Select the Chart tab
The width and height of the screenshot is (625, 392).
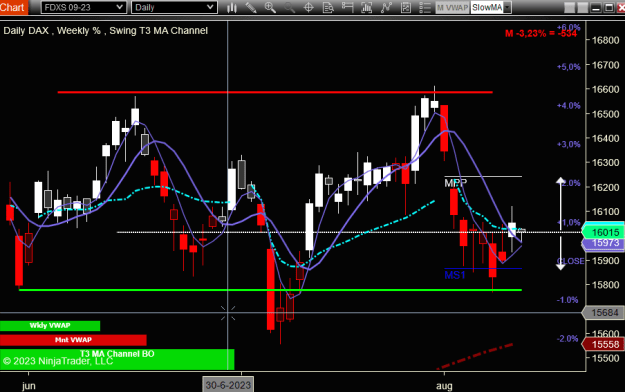pos(14,7)
